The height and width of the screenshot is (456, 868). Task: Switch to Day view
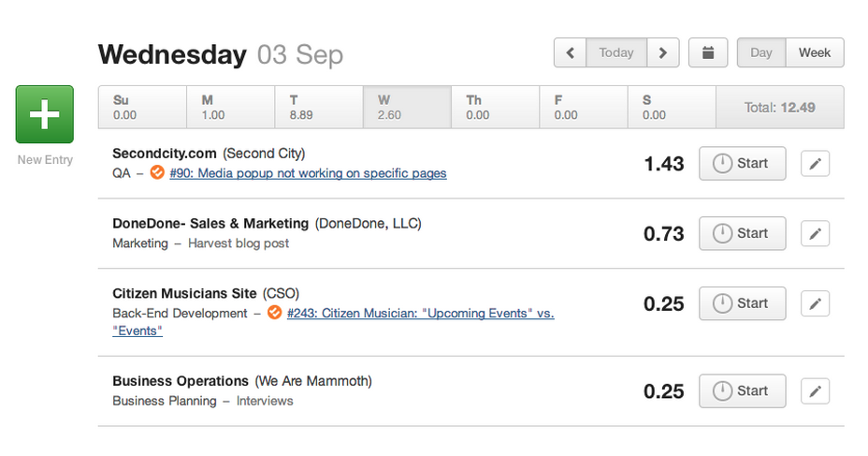(x=761, y=52)
